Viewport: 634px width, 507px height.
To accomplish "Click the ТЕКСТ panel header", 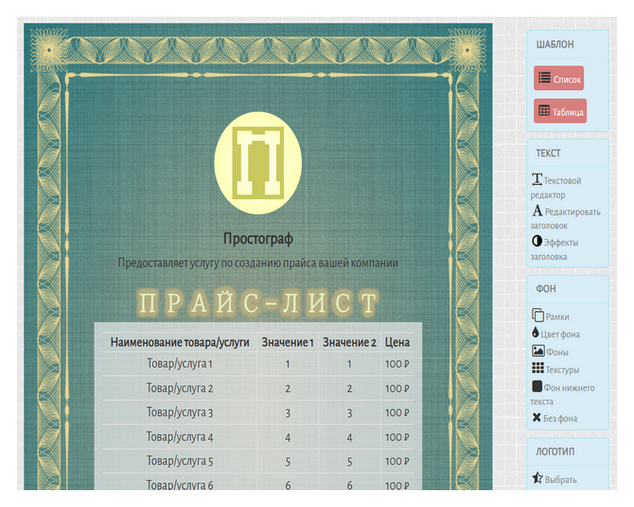I will (x=567, y=153).
